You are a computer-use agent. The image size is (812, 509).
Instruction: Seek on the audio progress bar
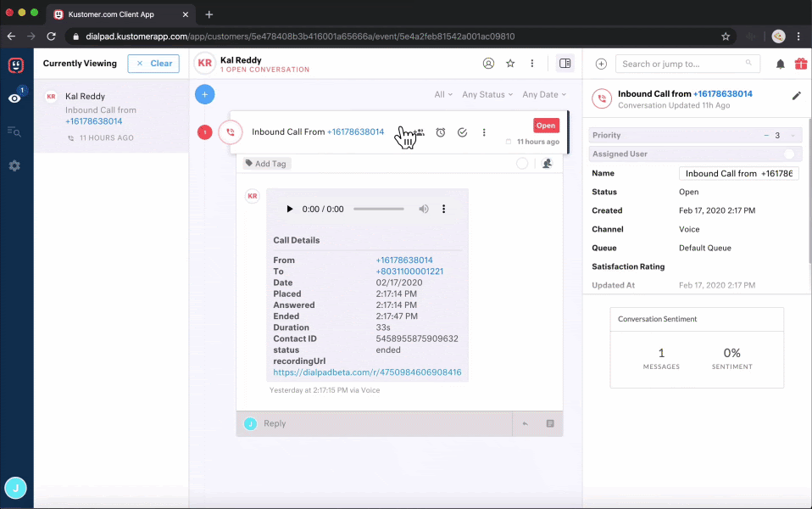379,209
